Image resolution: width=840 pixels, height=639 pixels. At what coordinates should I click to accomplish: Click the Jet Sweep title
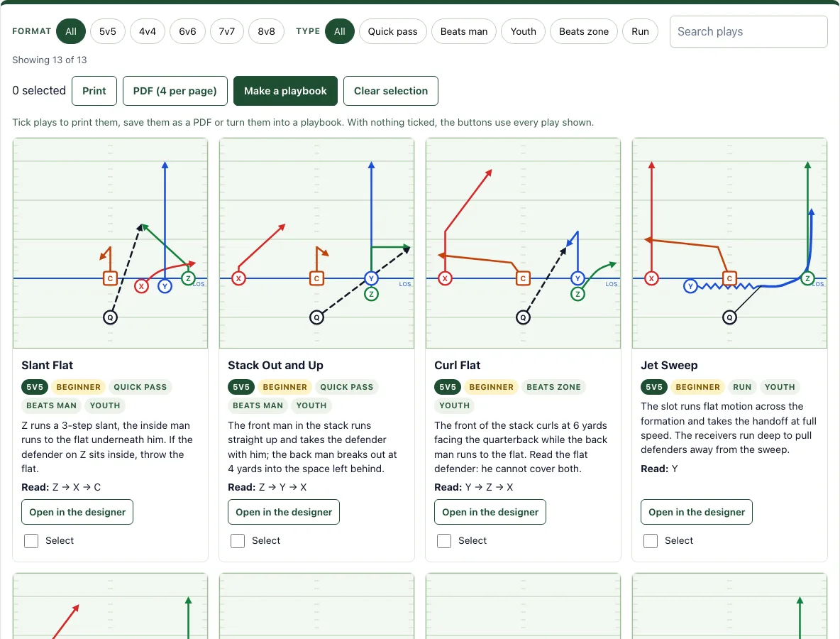[x=669, y=366]
